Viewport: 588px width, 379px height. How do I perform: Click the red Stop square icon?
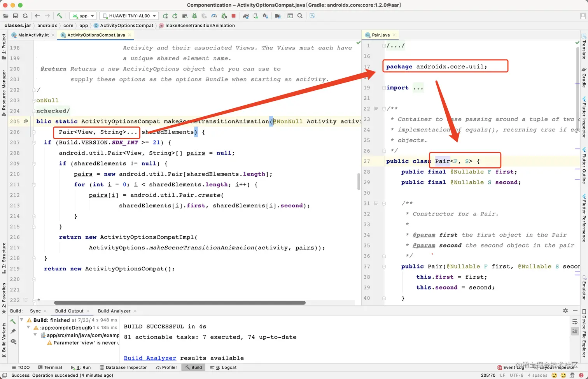click(x=234, y=16)
